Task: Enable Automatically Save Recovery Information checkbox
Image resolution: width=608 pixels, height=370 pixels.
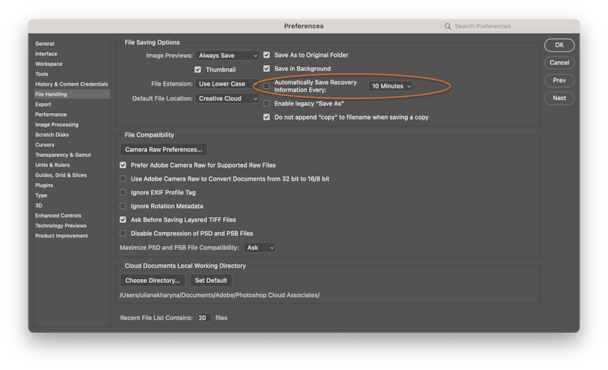Action: [267, 86]
